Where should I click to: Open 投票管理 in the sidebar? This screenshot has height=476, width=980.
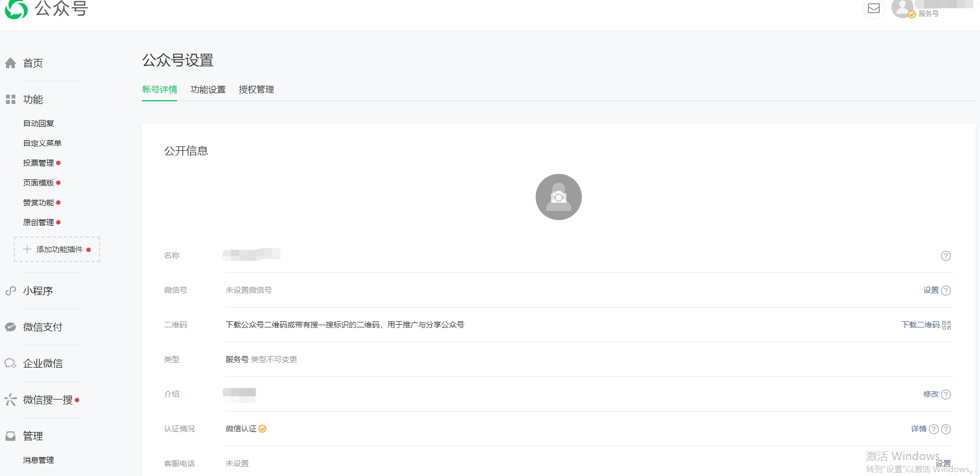point(38,163)
